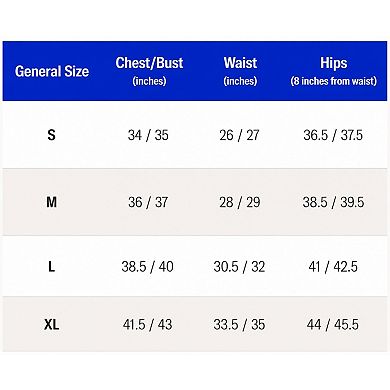Select the Hips column header
Viewport: 390px width, 390px height.
333,71
